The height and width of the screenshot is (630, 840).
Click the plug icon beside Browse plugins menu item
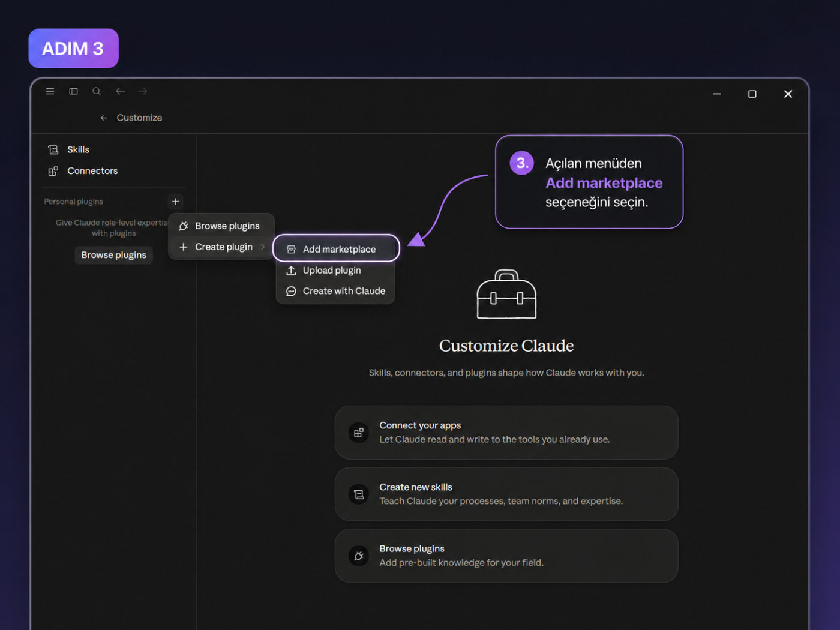(184, 226)
